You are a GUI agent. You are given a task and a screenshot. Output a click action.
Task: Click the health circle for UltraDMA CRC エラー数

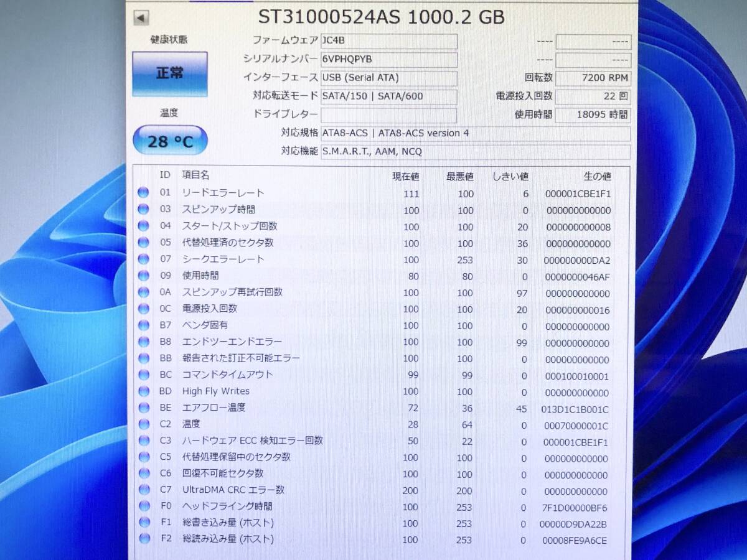(x=144, y=490)
